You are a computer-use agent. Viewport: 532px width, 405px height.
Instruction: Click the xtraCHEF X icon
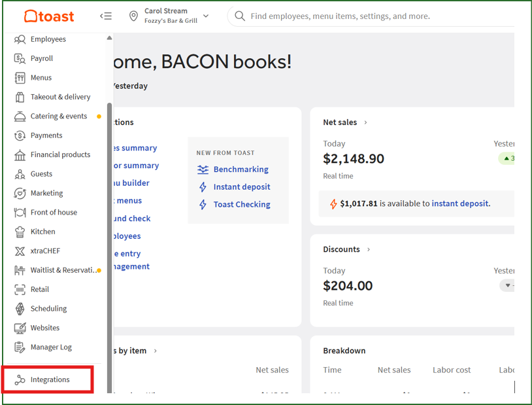click(20, 251)
